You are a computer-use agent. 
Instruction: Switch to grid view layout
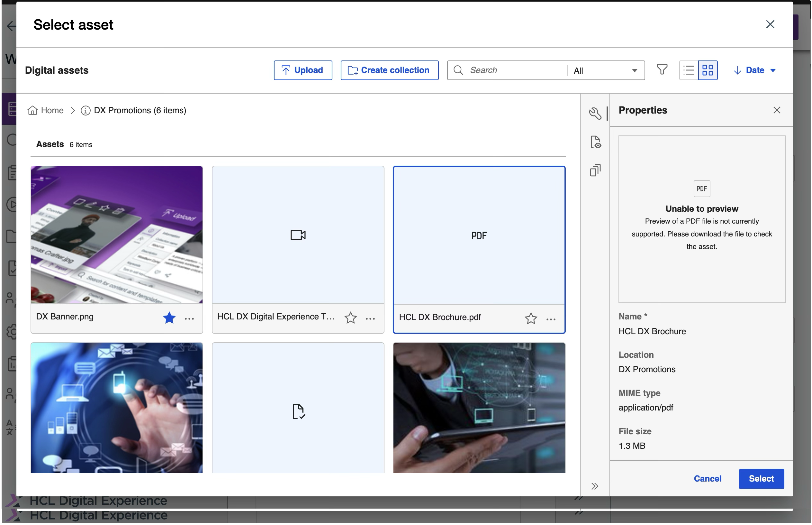pyautogui.click(x=708, y=70)
